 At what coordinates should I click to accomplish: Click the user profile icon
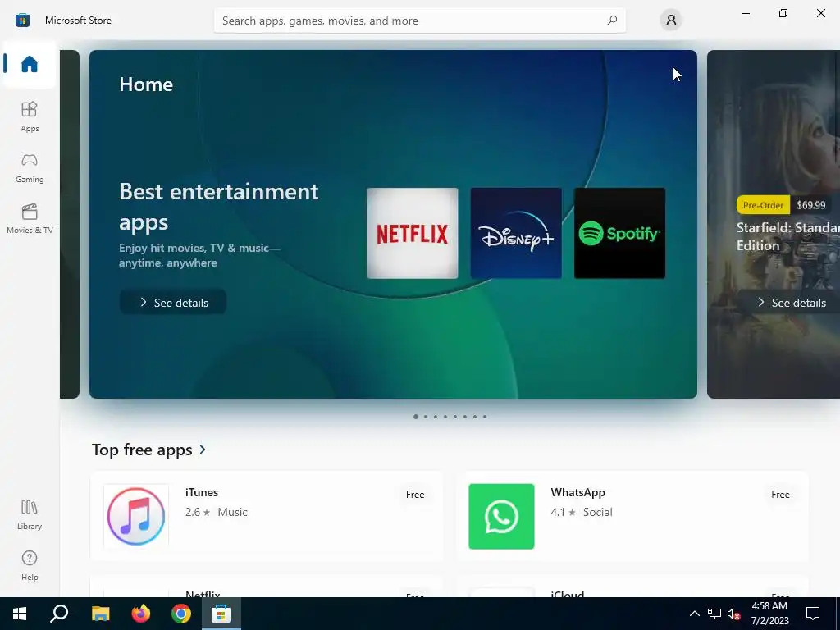click(671, 21)
